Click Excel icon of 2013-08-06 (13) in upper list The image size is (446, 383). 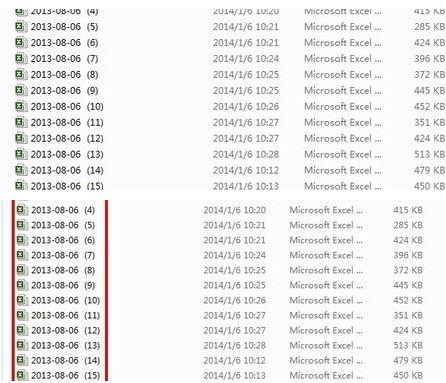[x=21, y=154]
